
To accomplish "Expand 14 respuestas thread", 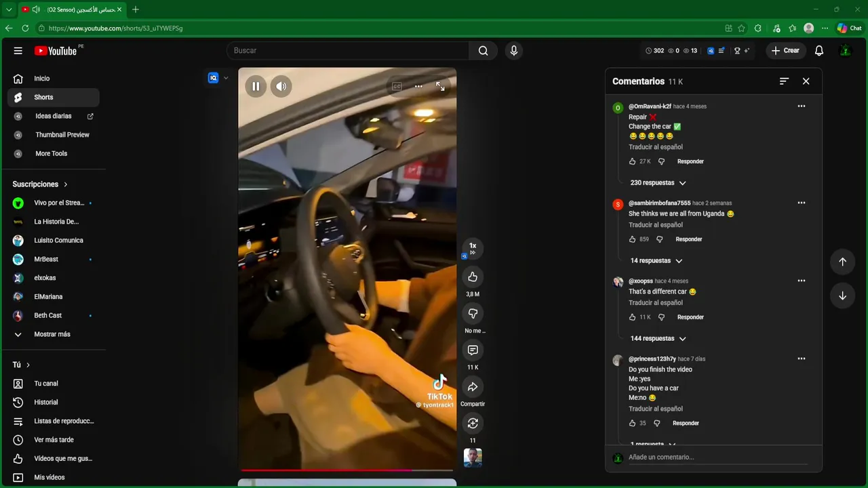I will point(656,261).
